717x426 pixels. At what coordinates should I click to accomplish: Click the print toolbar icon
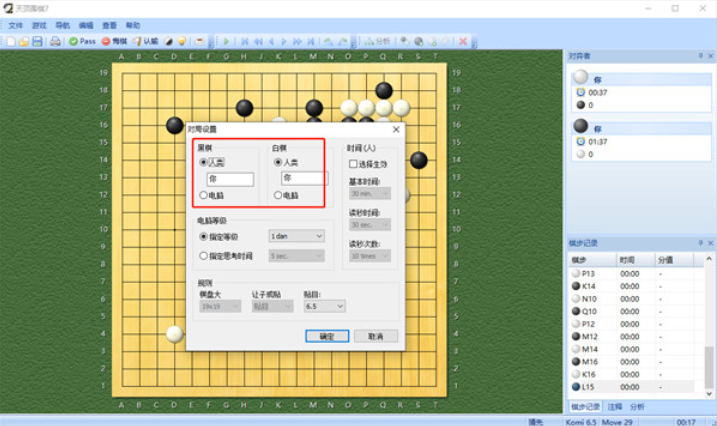tap(55, 41)
